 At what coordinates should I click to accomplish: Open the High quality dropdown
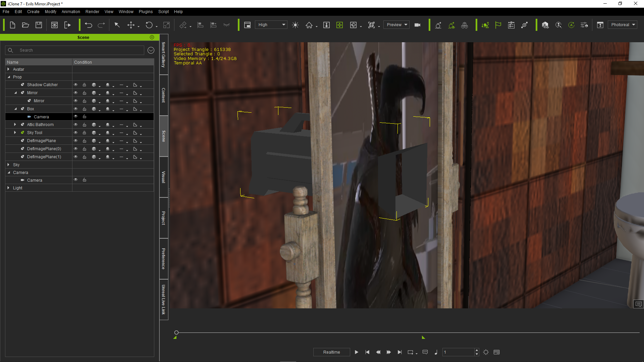pos(271,25)
